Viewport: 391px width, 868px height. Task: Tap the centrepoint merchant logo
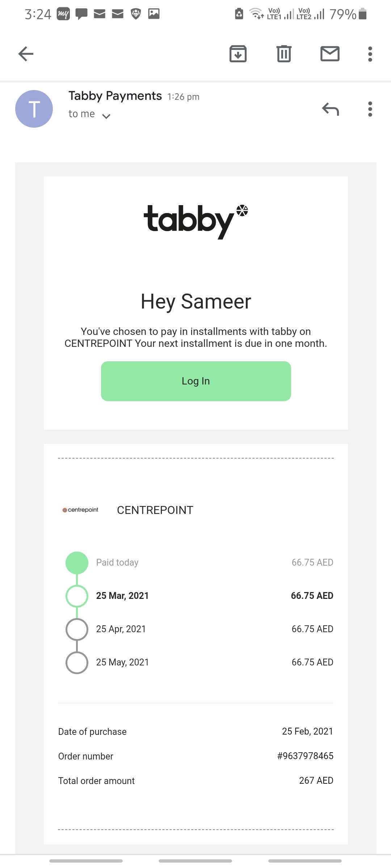point(80,510)
